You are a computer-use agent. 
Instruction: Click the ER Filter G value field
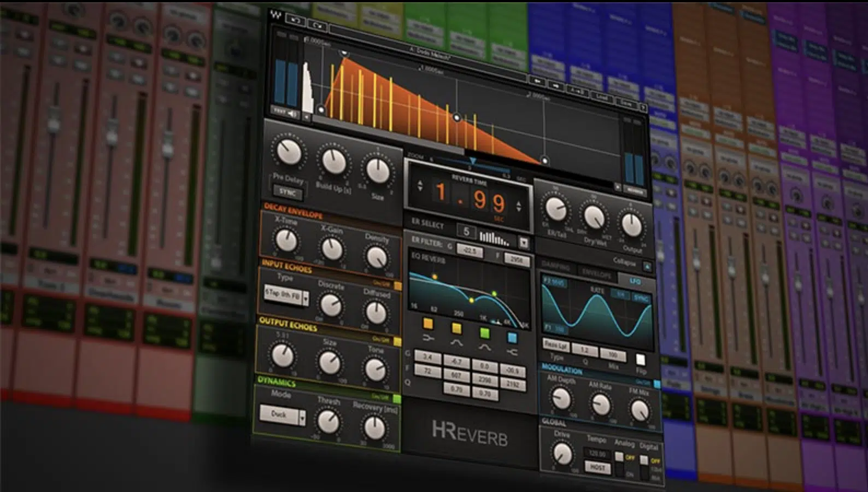[470, 251]
